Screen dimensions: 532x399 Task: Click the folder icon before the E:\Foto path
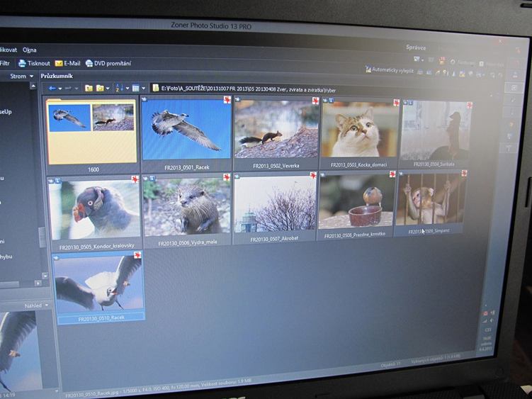(156, 89)
